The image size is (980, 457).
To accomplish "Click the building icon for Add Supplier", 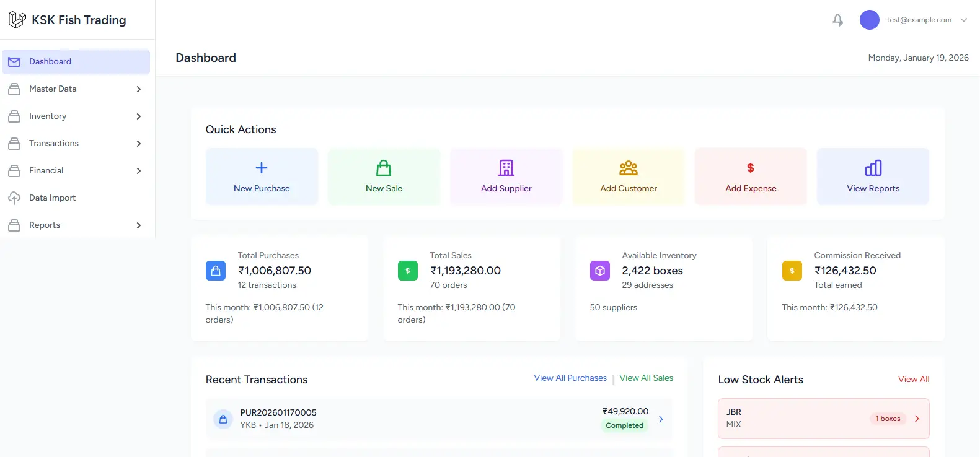I will click(x=506, y=168).
